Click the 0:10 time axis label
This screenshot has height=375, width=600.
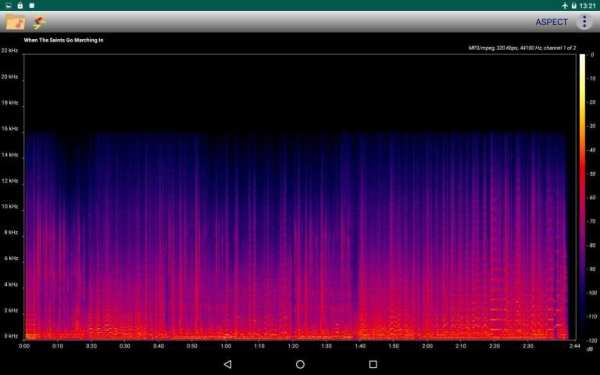tap(58, 346)
